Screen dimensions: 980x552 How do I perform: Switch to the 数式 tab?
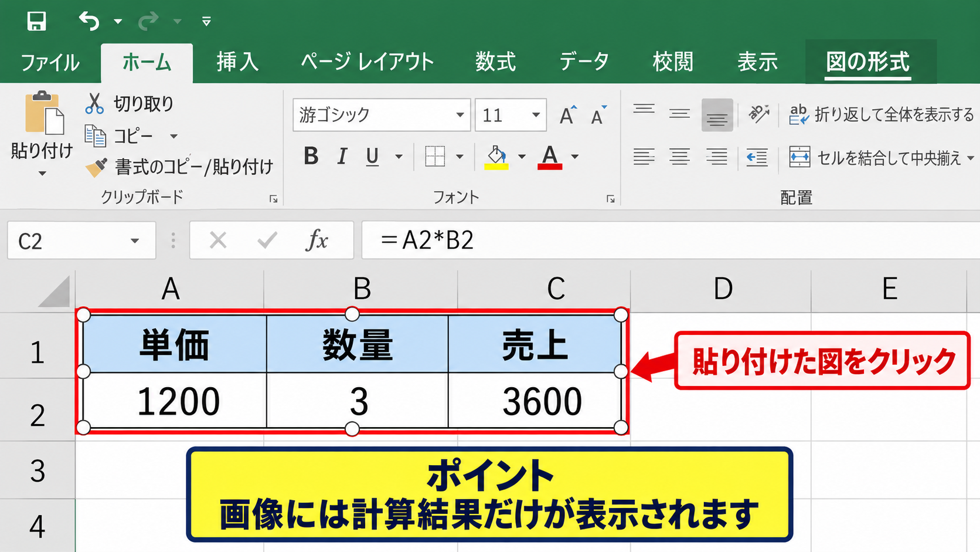tap(495, 62)
